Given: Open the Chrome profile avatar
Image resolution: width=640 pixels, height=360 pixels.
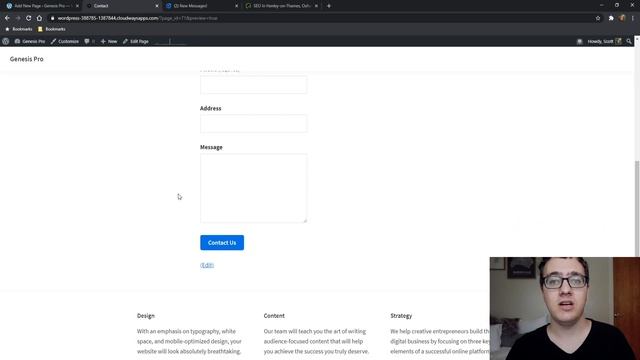Looking at the screenshot, I should pos(622,18).
